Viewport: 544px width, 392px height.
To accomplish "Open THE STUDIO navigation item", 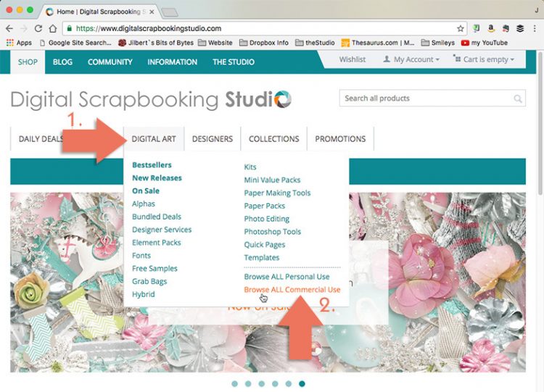I will point(234,62).
